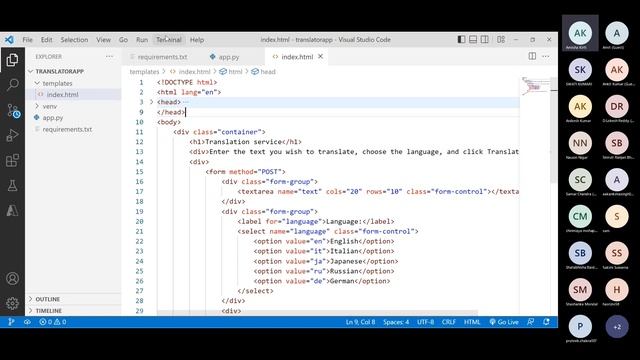The image size is (640, 360).
Task: Select CM participant avatar
Action: coord(580,216)
